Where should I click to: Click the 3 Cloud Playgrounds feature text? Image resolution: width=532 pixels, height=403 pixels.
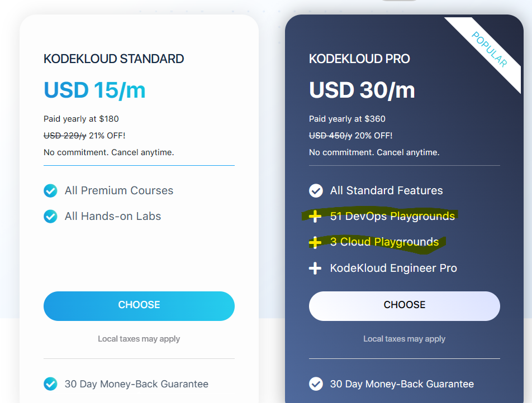click(384, 242)
